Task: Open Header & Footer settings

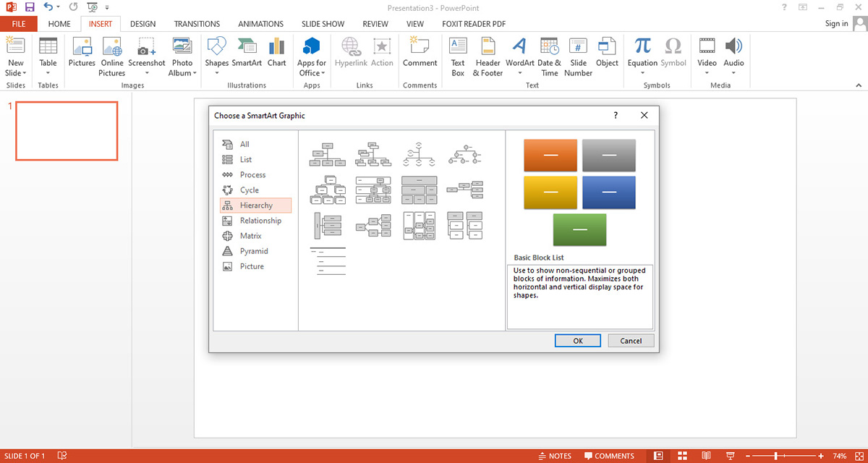Action: [488, 56]
